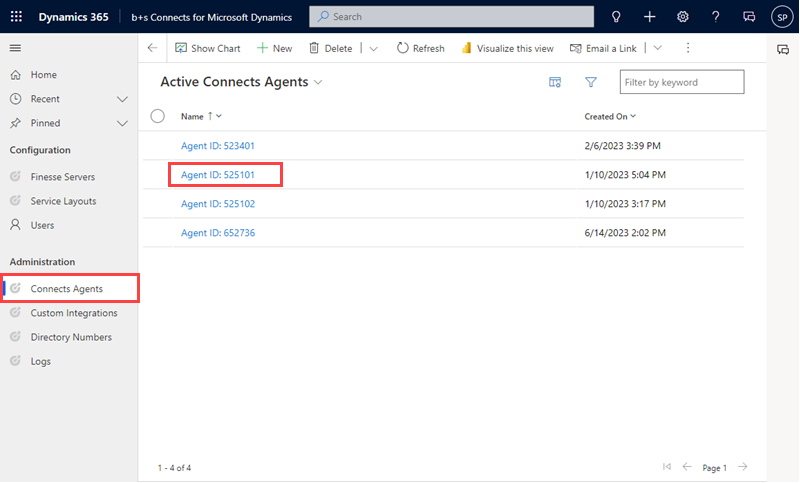This screenshot has width=800, height=483.
Task: Toggle the hamburger site map menu
Action: pos(15,48)
